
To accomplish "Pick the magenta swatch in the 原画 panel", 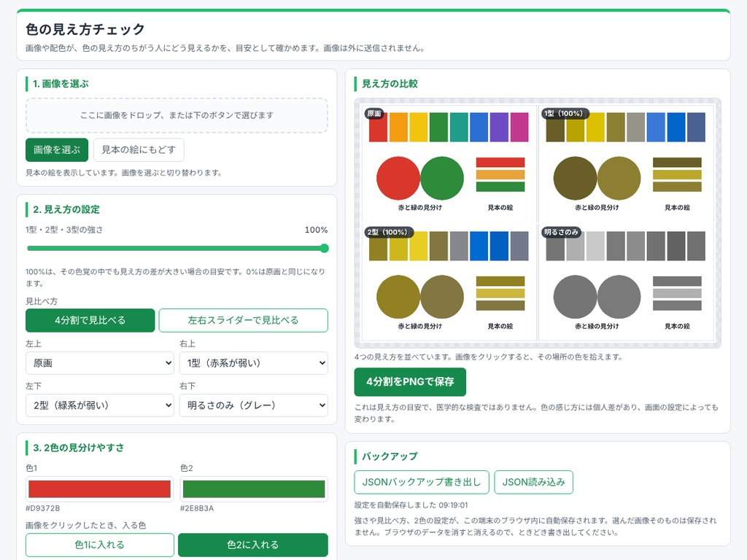I will tap(519, 127).
